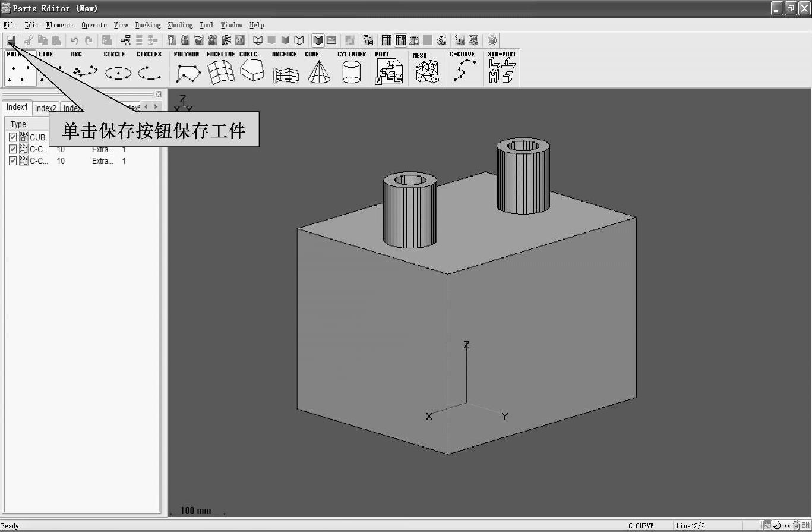
Task: Open the Shading menu
Action: click(179, 25)
